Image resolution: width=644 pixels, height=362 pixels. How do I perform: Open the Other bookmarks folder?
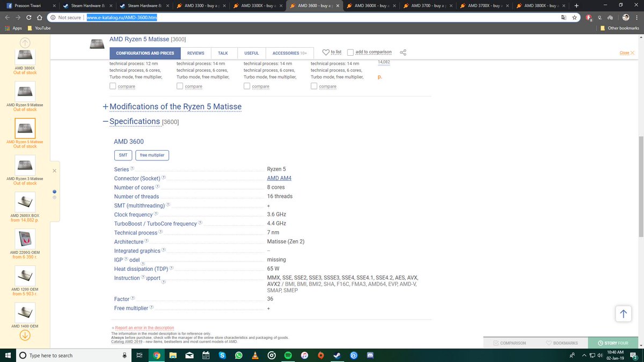coord(620,28)
